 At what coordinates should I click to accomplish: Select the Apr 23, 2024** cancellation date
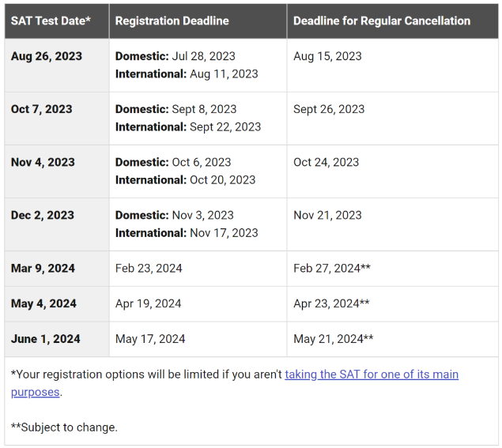click(x=331, y=303)
